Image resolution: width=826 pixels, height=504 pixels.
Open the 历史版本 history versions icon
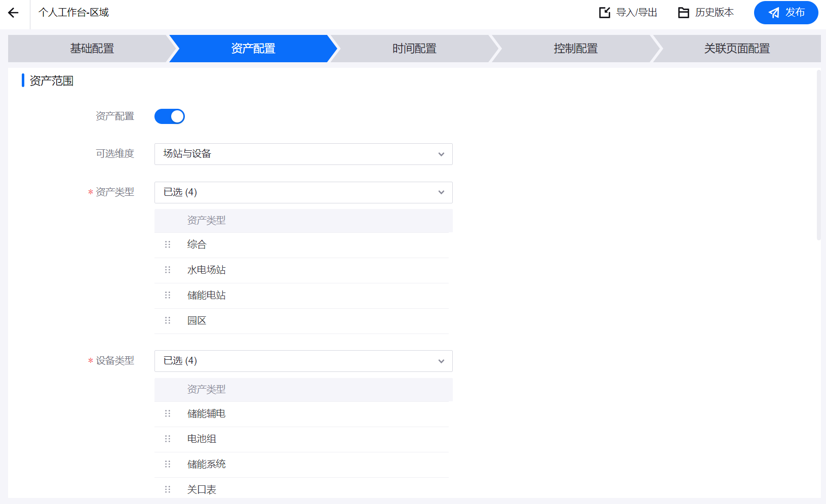(x=684, y=13)
